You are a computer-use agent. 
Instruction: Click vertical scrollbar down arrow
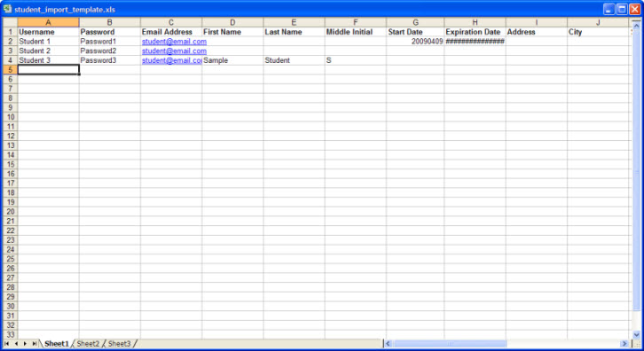[x=636, y=334]
